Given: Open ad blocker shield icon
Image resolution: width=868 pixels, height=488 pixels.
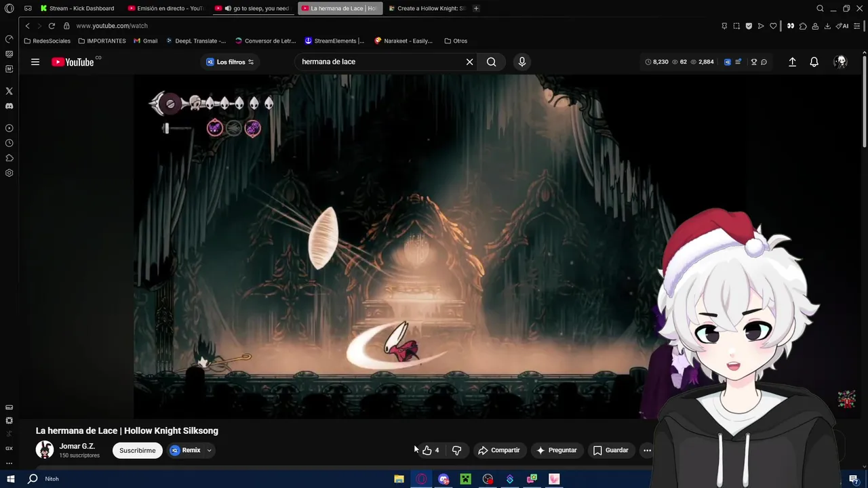Looking at the screenshot, I should (749, 26).
